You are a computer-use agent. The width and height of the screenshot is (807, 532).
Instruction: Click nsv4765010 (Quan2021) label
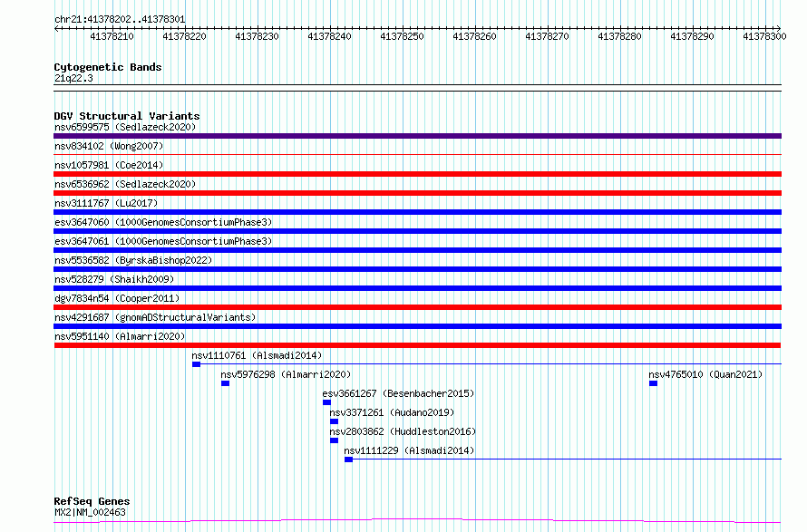click(705, 374)
